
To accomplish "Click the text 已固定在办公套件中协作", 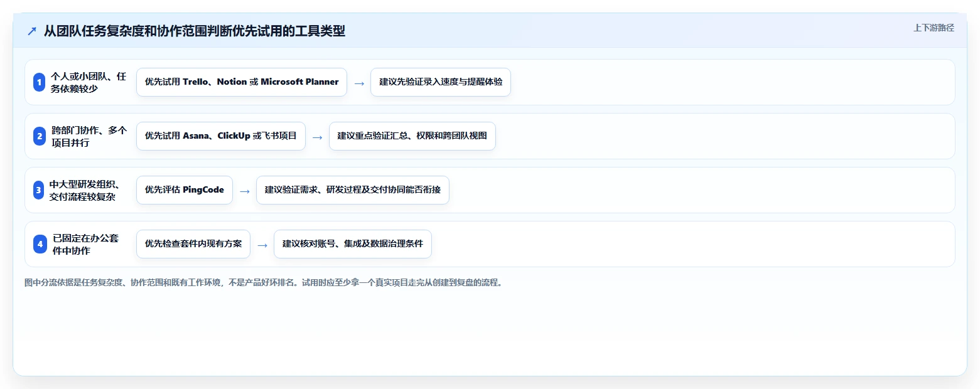I will pos(85,244).
